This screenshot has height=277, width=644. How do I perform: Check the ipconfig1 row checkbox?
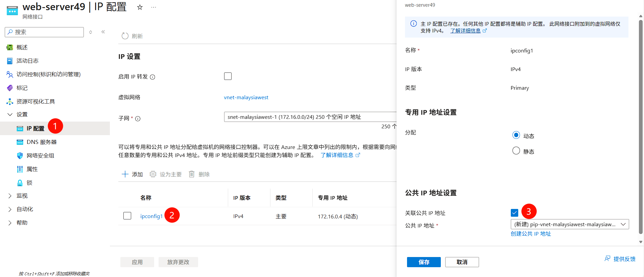(x=127, y=216)
